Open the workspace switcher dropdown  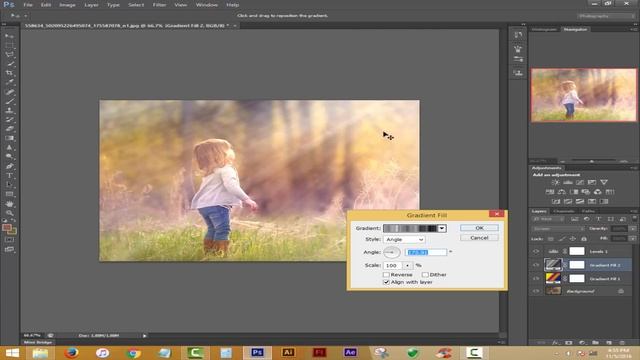606,16
